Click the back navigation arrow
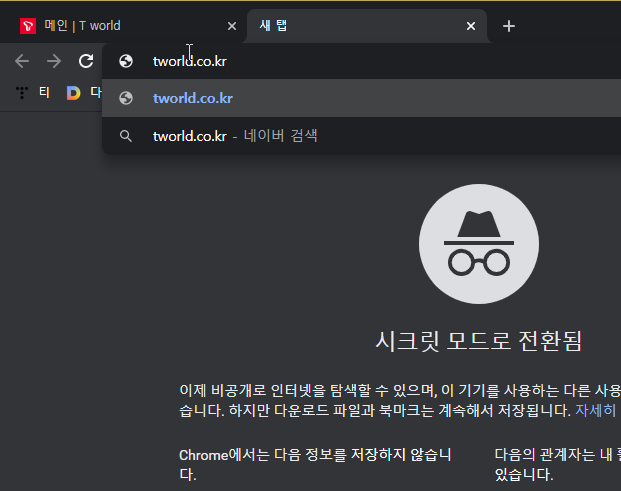The width and height of the screenshot is (621, 491). (22, 61)
